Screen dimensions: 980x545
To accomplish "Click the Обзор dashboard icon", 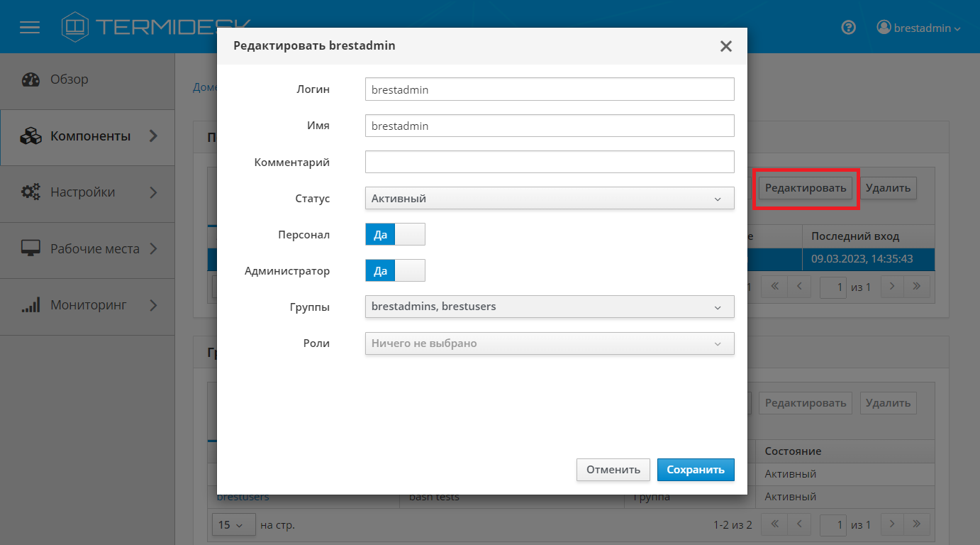I will click(30, 79).
